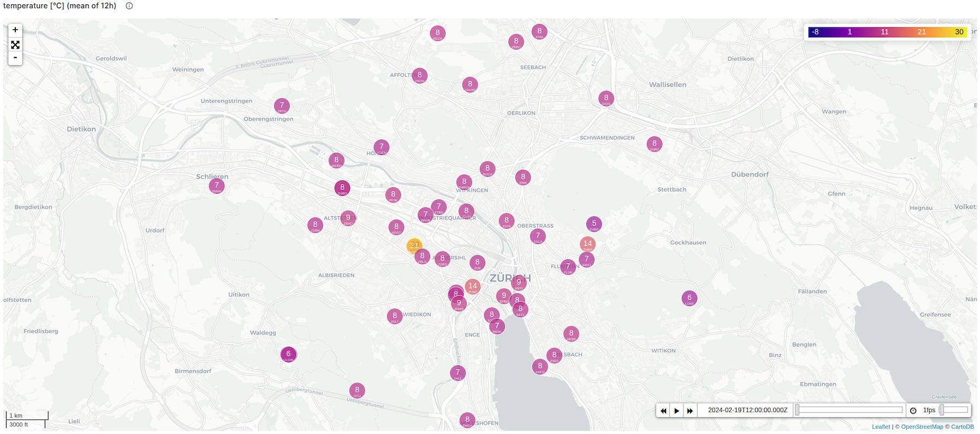The width and height of the screenshot is (980, 434).
Task: Step forward in the time animation
Action: (690, 411)
